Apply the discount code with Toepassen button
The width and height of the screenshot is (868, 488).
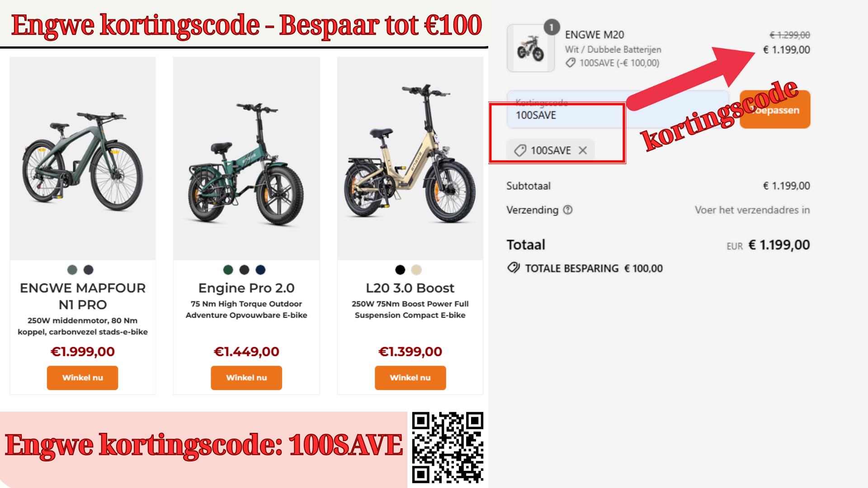click(775, 109)
